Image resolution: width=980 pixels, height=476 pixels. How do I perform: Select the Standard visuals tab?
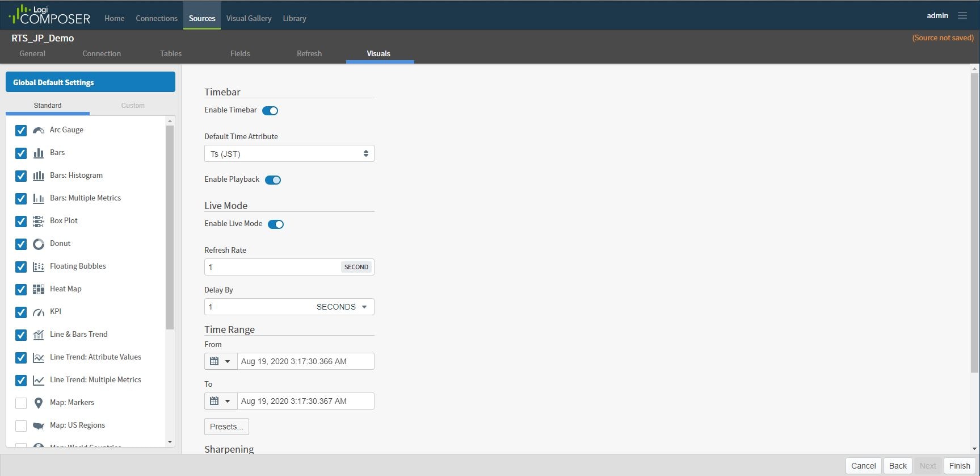click(x=48, y=106)
